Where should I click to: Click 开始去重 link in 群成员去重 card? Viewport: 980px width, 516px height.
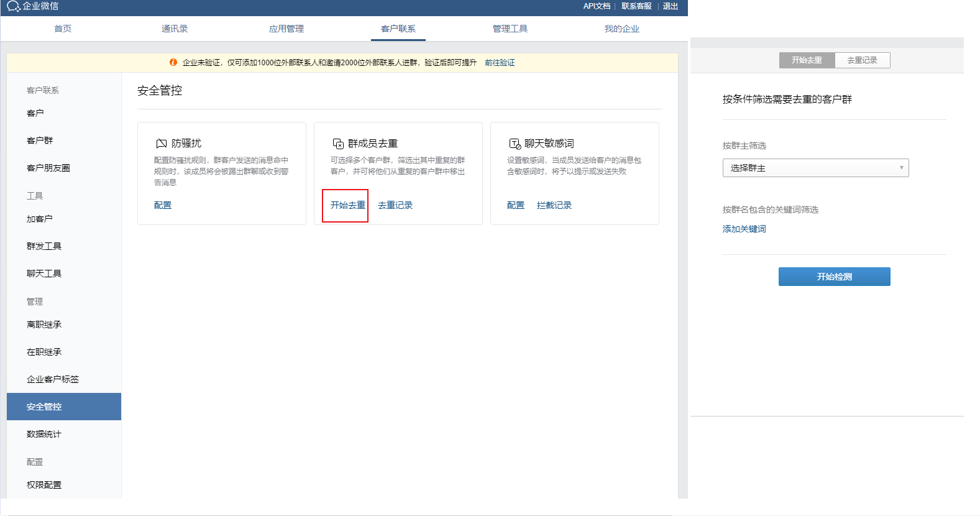(x=347, y=205)
